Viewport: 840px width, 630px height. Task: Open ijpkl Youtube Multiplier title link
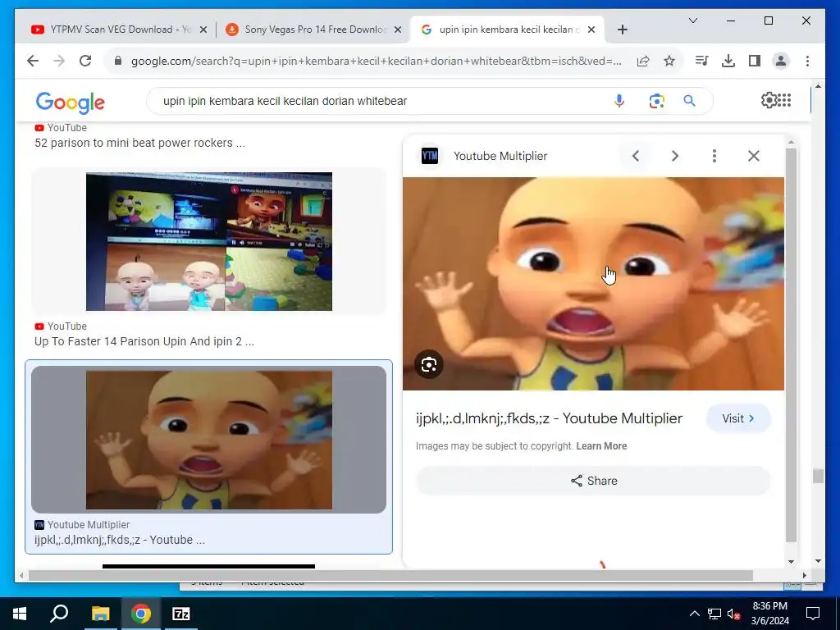(x=549, y=418)
